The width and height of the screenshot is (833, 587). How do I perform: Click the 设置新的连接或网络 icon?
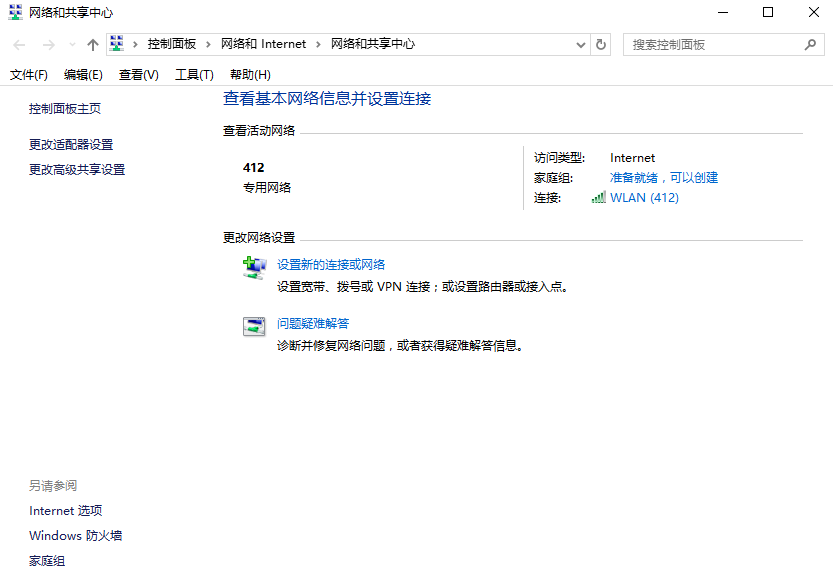pos(254,267)
